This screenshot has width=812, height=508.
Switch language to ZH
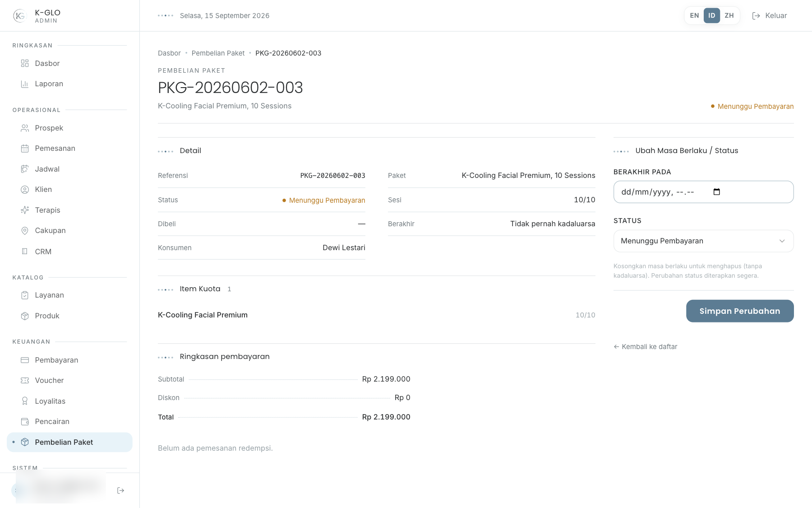click(729, 15)
